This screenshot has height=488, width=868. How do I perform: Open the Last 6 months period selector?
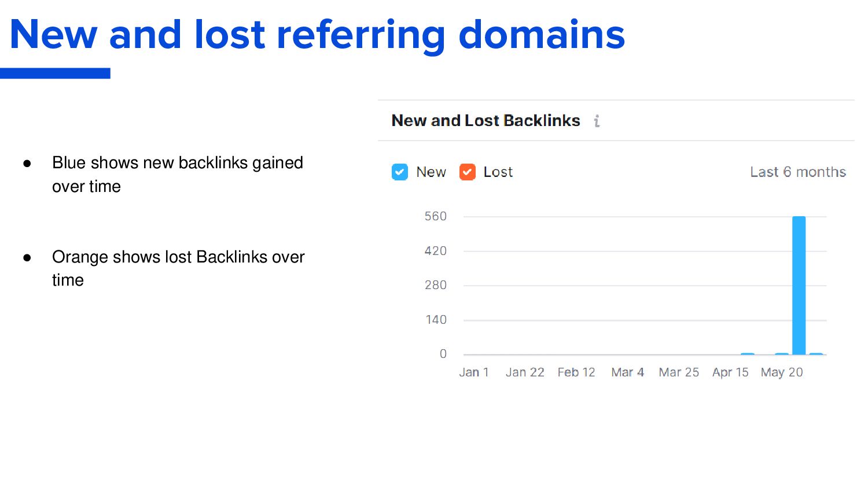coord(798,172)
